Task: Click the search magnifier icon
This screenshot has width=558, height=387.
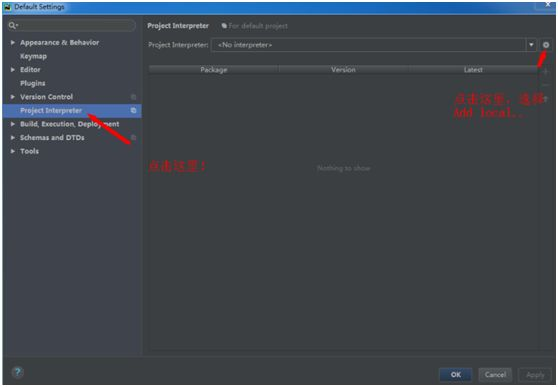Action: [x=12, y=25]
